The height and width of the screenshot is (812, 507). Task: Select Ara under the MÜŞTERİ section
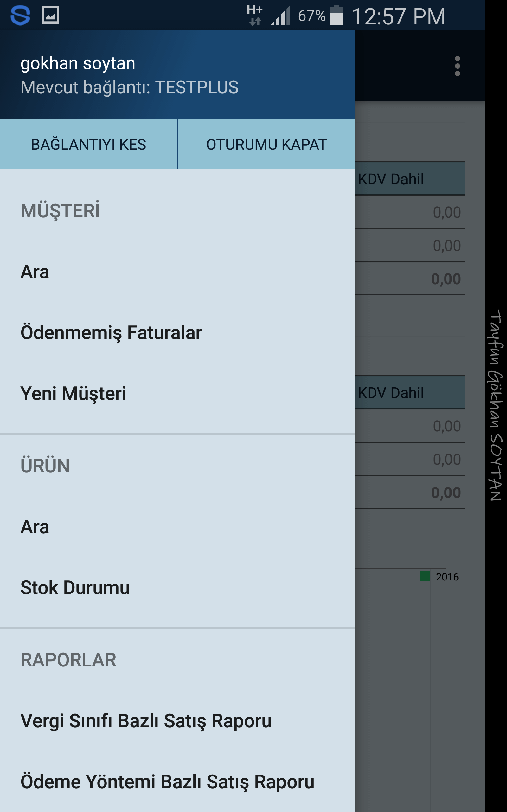tap(35, 272)
